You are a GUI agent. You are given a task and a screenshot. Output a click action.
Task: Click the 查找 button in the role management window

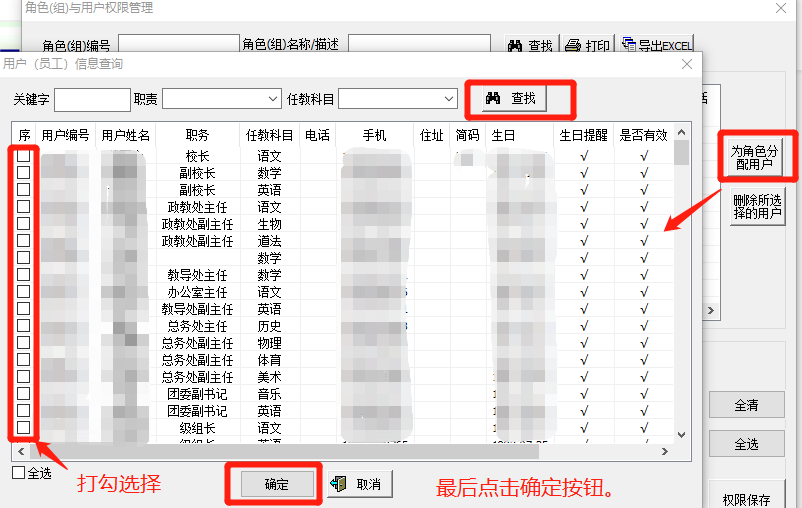pos(531,45)
